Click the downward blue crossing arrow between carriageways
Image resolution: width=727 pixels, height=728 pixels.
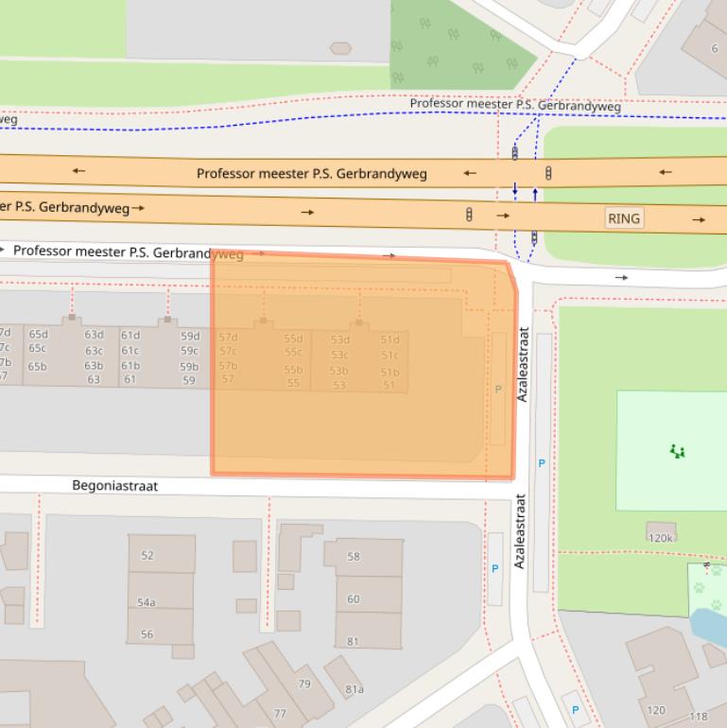(515, 190)
